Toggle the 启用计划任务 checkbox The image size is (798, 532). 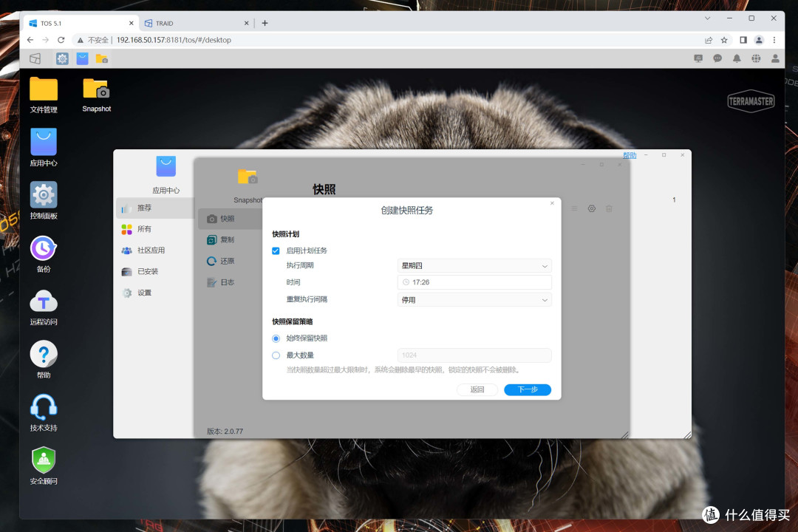[x=276, y=250]
